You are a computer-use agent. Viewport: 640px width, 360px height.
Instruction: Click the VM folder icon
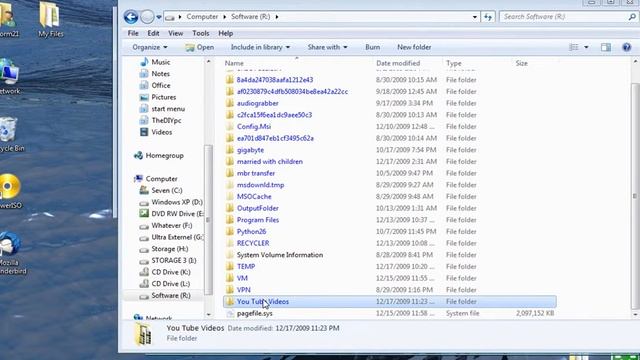click(x=230, y=278)
